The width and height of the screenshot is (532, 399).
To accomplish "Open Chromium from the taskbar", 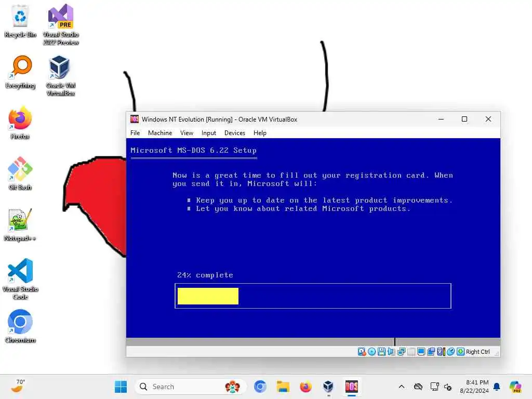I will pos(260,387).
